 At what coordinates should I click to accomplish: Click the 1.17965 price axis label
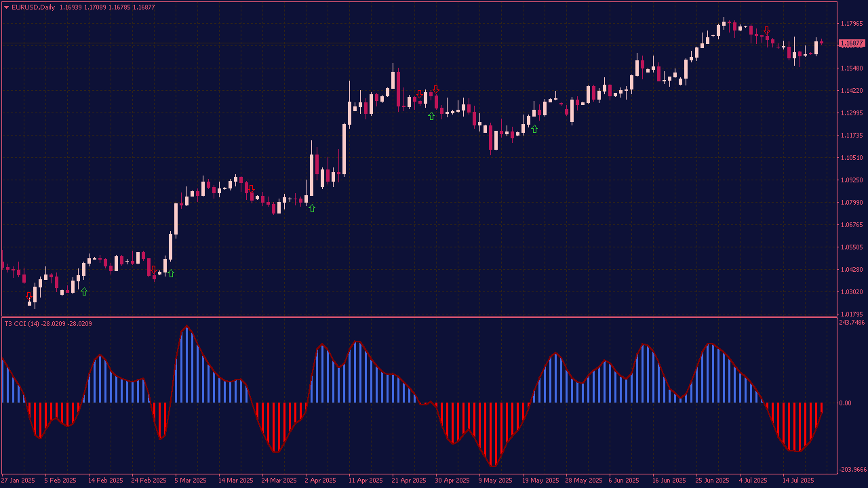851,24
